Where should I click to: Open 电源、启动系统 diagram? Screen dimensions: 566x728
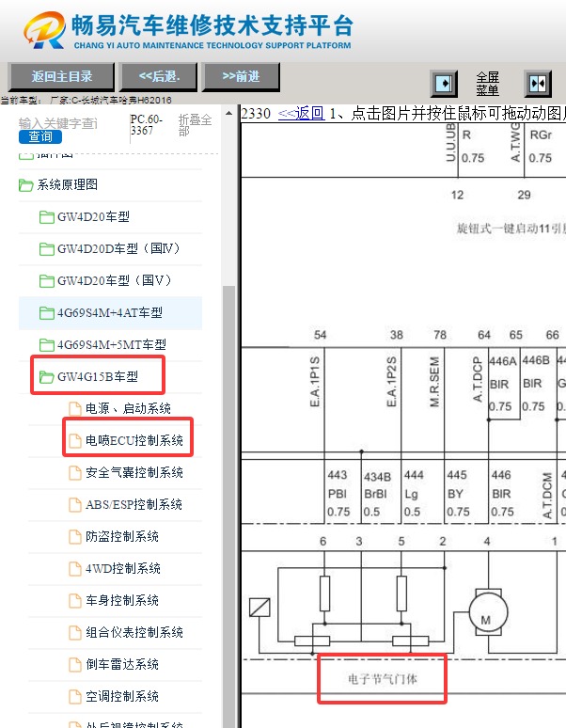(128, 408)
